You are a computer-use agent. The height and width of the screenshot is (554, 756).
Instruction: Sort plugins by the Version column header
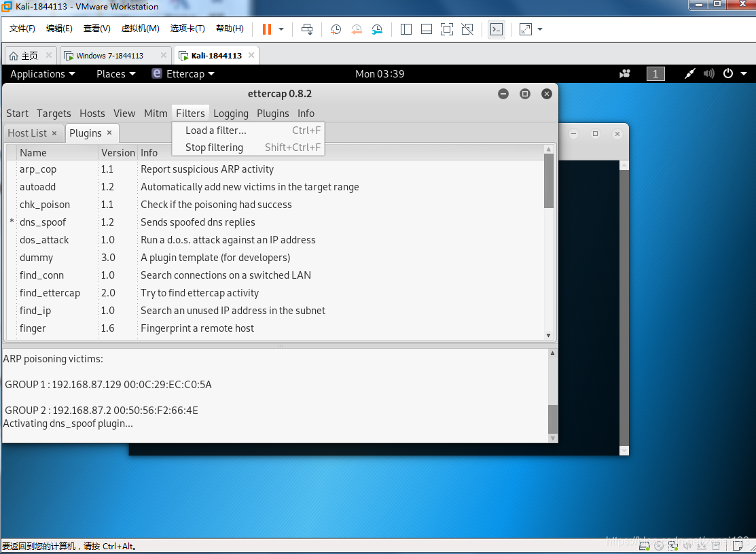point(118,152)
